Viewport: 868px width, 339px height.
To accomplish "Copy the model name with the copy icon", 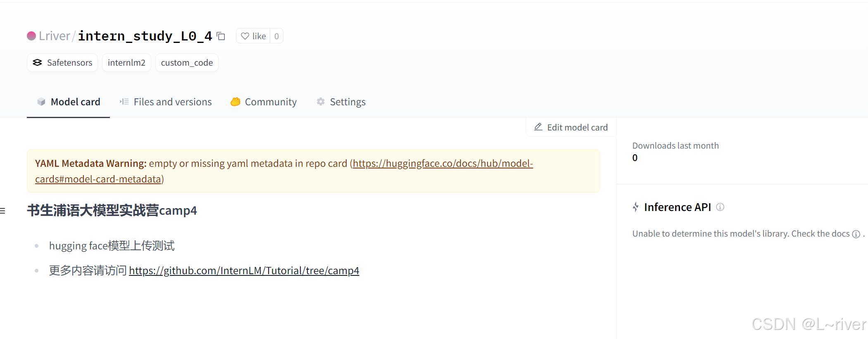I will tap(221, 36).
